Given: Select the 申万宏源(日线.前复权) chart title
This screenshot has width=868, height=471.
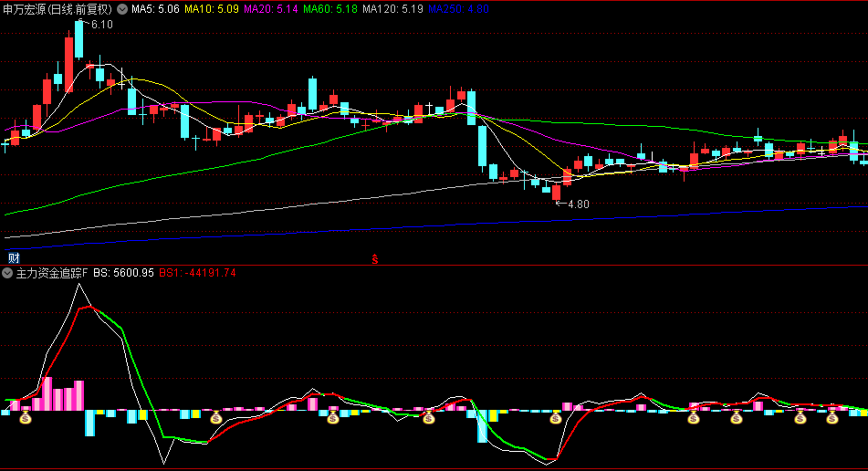Looking at the screenshot, I should [58, 9].
